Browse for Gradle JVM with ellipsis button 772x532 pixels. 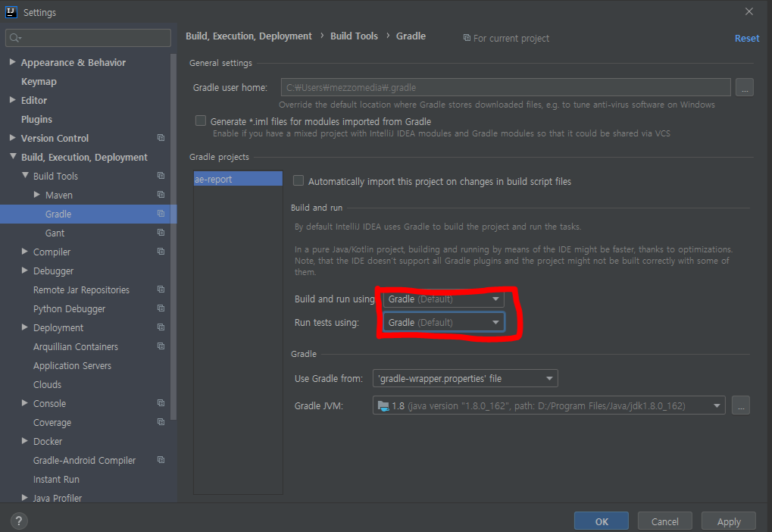pyautogui.click(x=740, y=405)
